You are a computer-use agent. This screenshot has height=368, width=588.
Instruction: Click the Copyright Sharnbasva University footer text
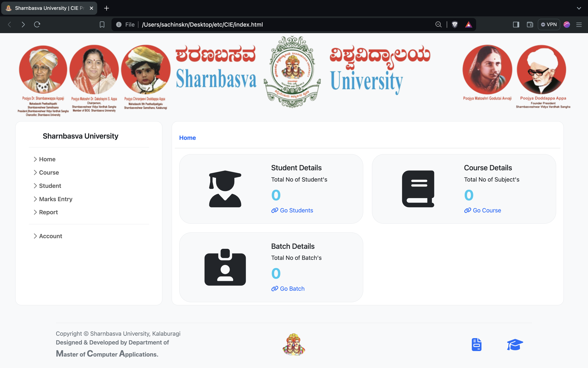118,334
